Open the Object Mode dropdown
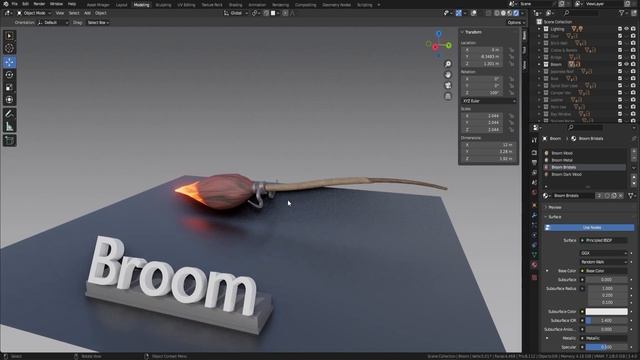 point(34,13)
